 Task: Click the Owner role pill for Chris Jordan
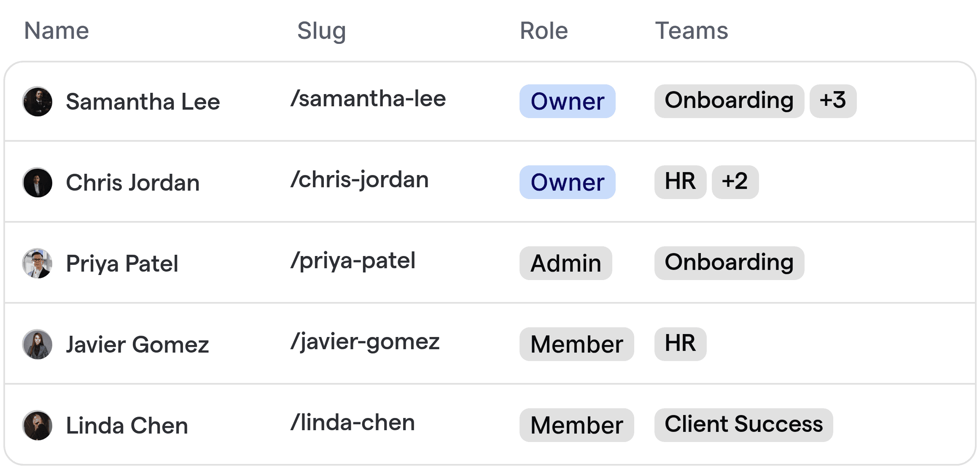[x=567, y=182]
